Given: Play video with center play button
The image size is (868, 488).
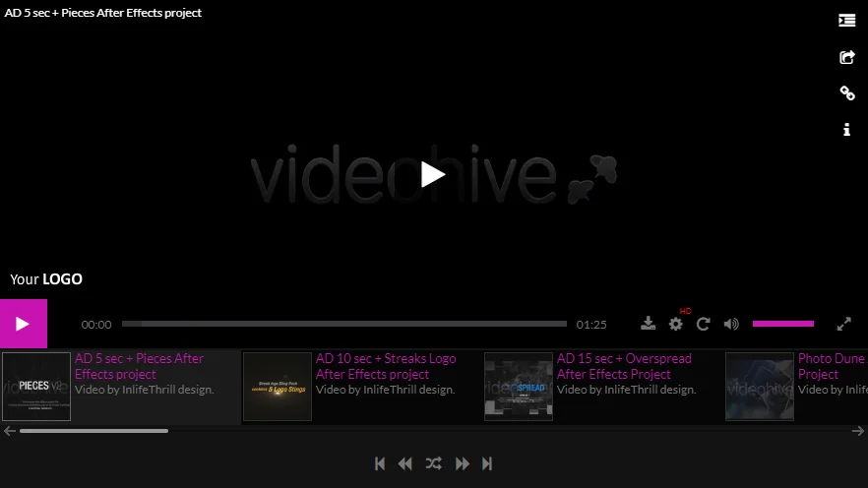Looking at the screenshot, I should (x=433, y=174).
